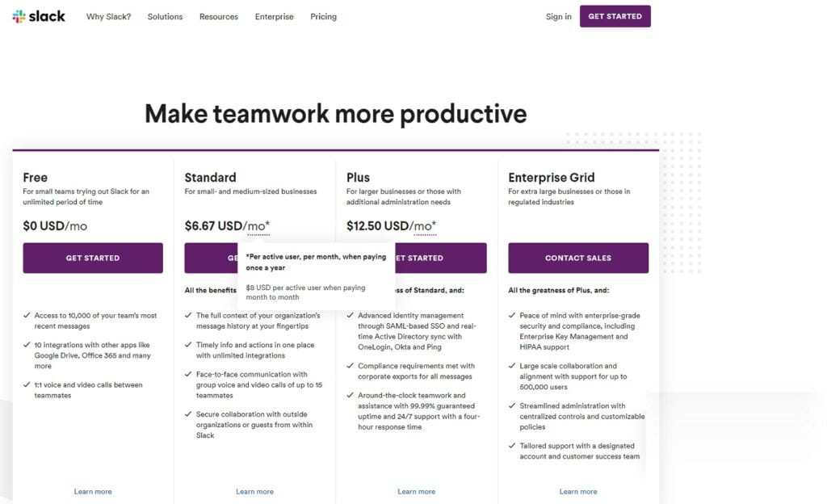
Task: Open Learn more under Enterprise Grid
Action: [x=578, y=491]
